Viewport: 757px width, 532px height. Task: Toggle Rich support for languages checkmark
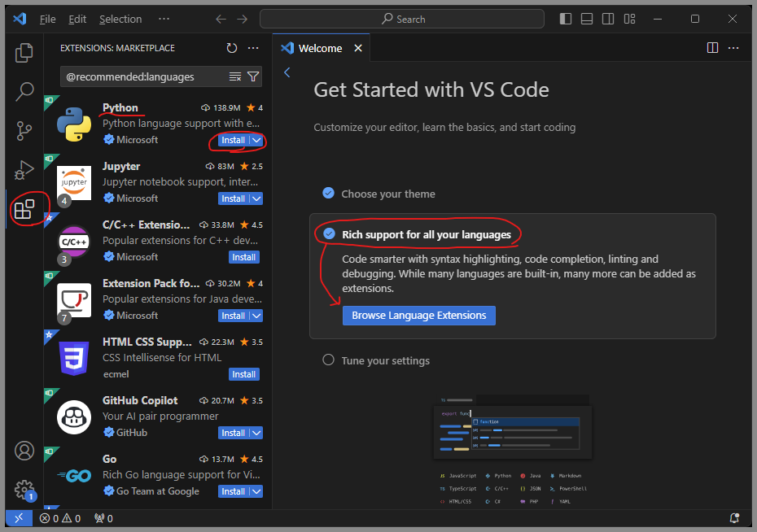point(330,234)
